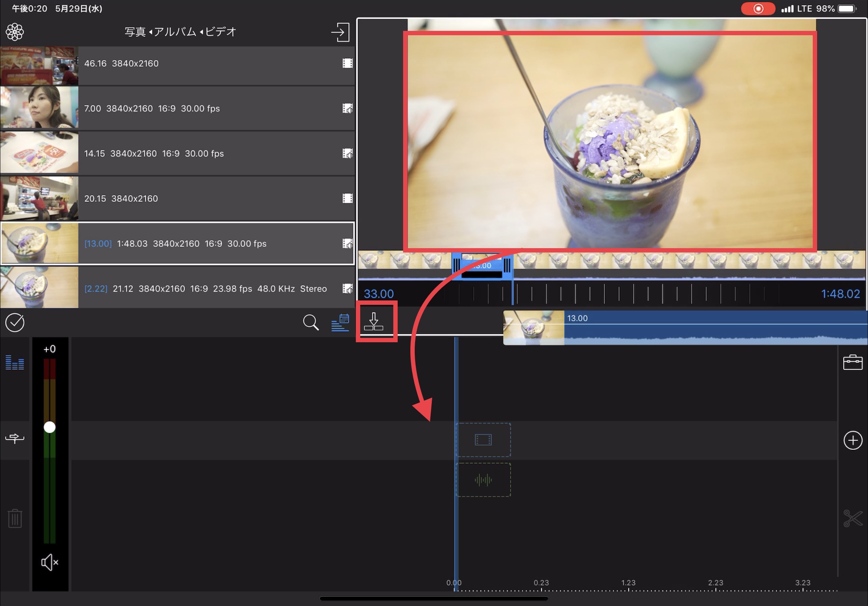
Task: Toggle the checkmark selection circle
Action: (15, 323)
